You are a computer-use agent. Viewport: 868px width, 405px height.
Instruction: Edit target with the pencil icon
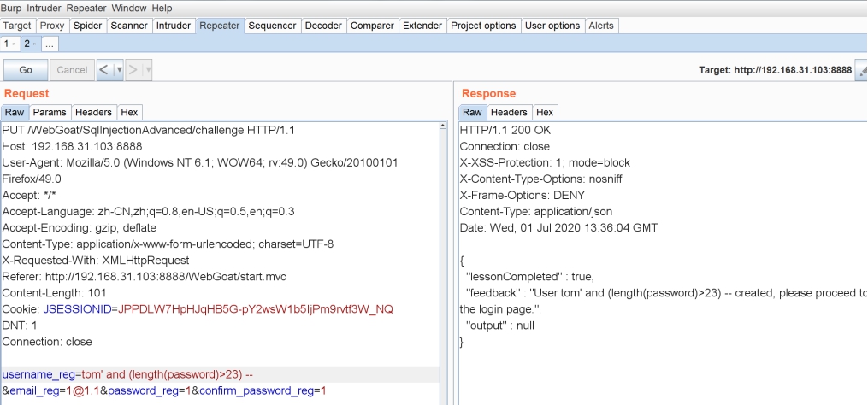(x=863, y=70)
